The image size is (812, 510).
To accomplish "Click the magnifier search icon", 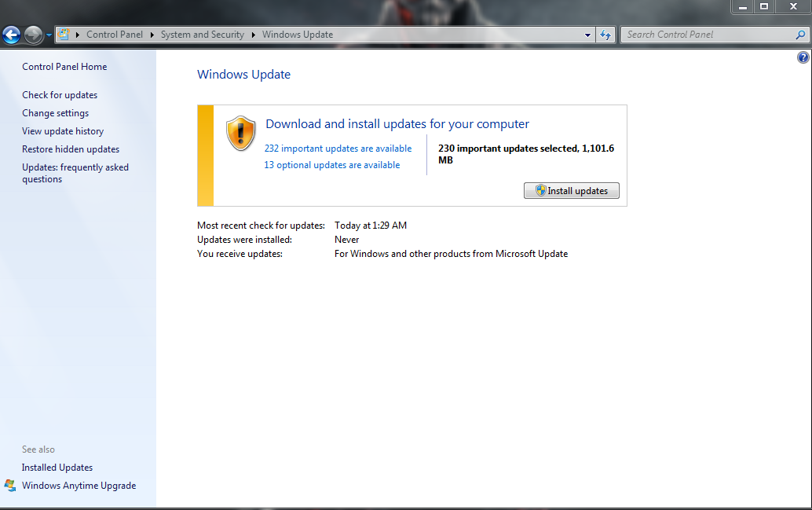I will click(x=800, y=35).
